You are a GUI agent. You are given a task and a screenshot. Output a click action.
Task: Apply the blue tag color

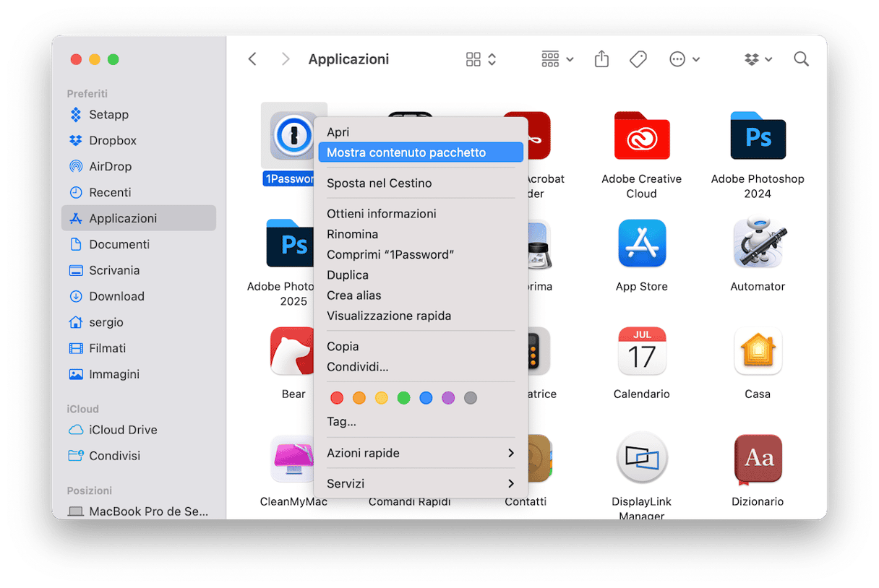[426, 398]
